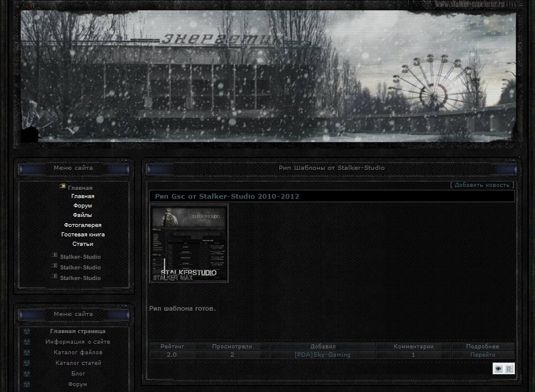
Task: Click radiation icon beside Блог
Action: [x=27, y=374]
